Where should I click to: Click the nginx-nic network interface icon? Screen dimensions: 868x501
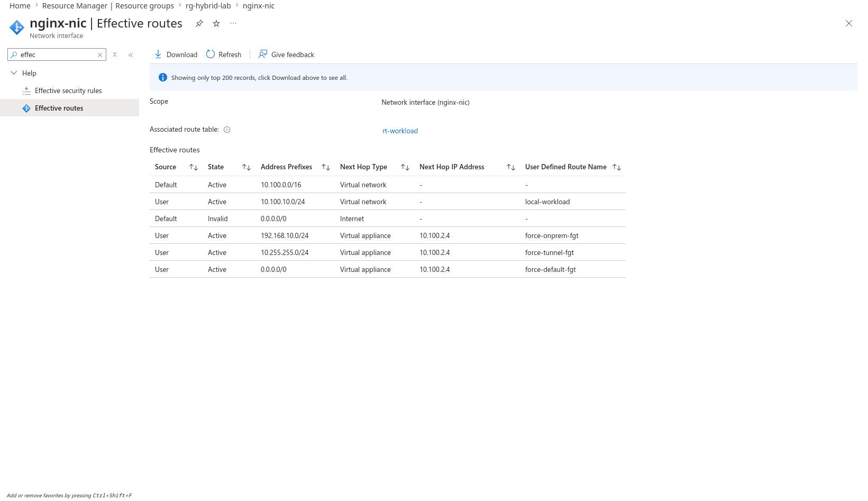point(17,28)
